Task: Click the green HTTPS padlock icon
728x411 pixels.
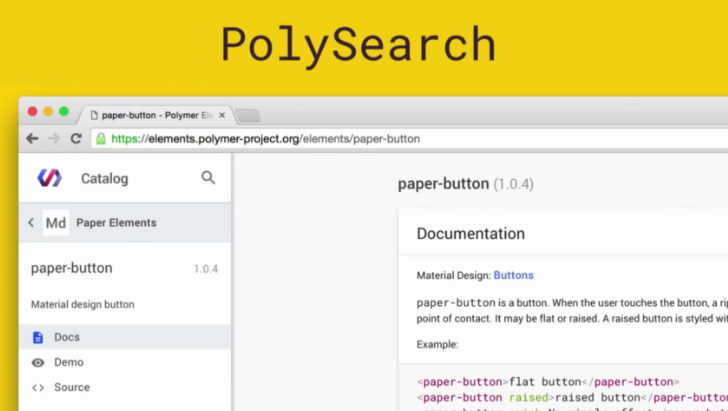Action: 101,138
